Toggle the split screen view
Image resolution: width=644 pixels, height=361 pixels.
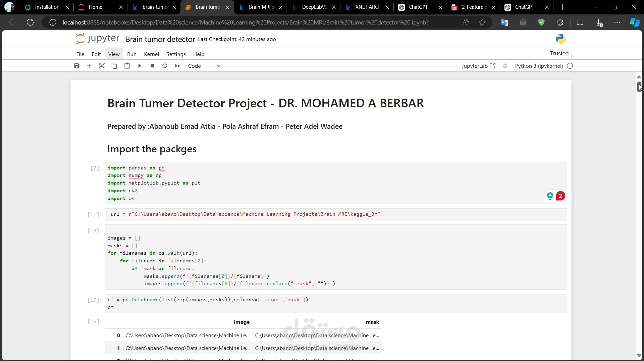(x=580, y=22)
